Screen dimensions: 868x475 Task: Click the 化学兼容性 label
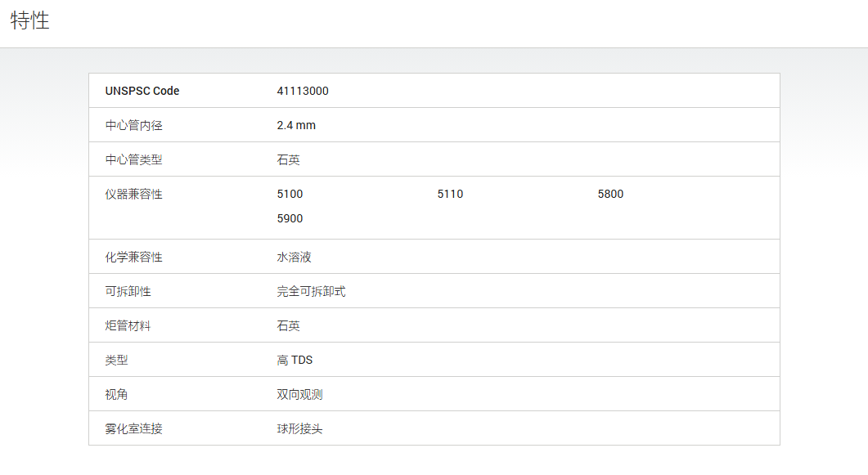pyautogui.click(x=134, y=258)
